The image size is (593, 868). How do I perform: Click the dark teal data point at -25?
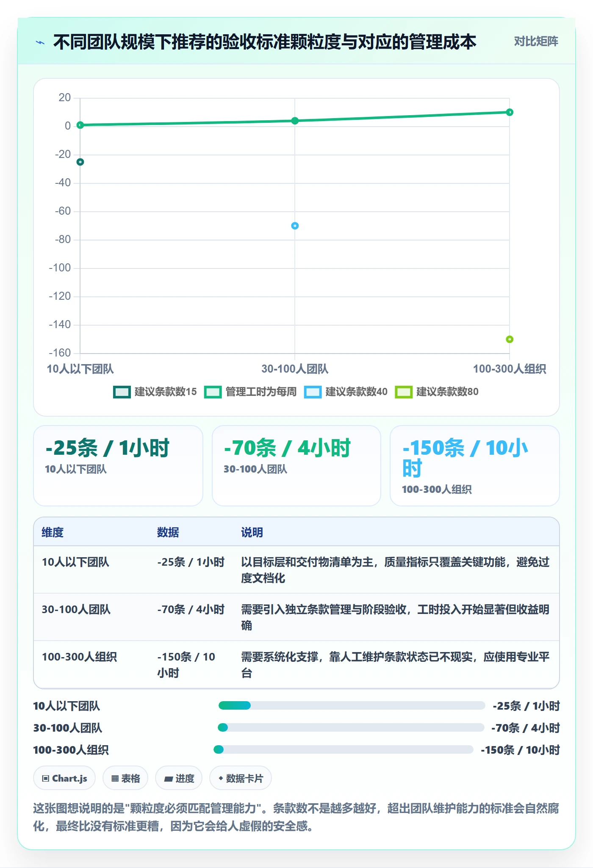tap(80, 162)
